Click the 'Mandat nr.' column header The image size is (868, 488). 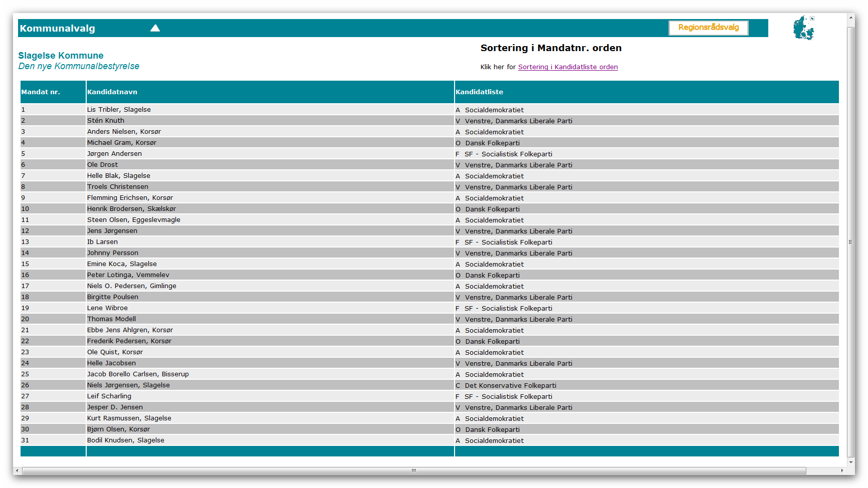click(41, 92)
